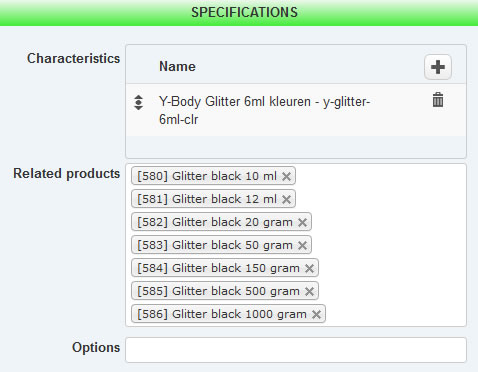Viewport: 478px width, 372px height.
Task: Click the Options field label
Action: 96,348
